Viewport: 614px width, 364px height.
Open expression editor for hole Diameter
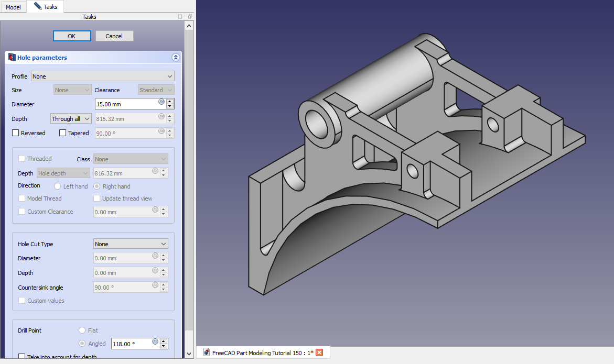(x=161, y=102)
